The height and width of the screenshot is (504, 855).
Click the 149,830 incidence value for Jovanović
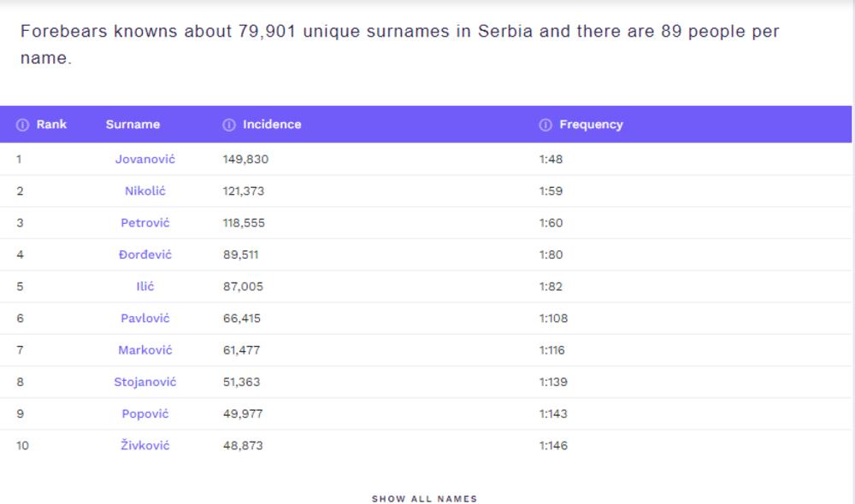[245, 159]
